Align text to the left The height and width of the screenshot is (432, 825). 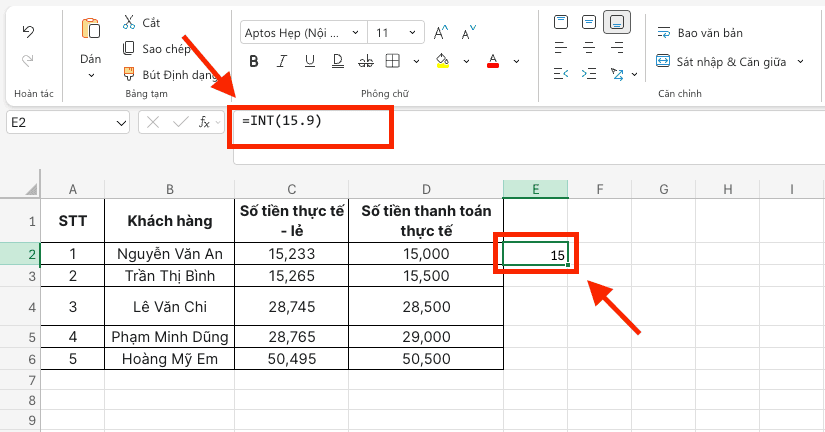[x=561, y=48]
